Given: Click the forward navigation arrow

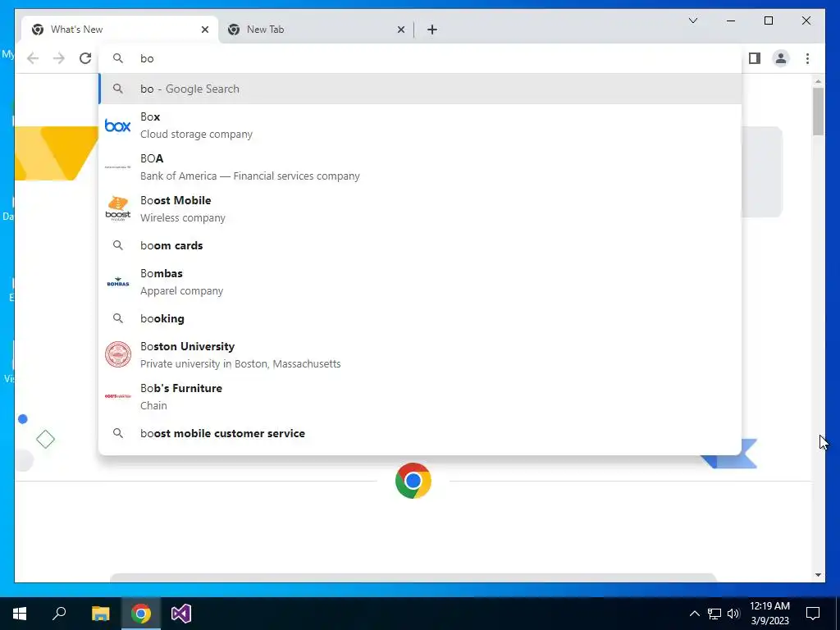Looking at the screenshot, I should [x=59, y=58].
